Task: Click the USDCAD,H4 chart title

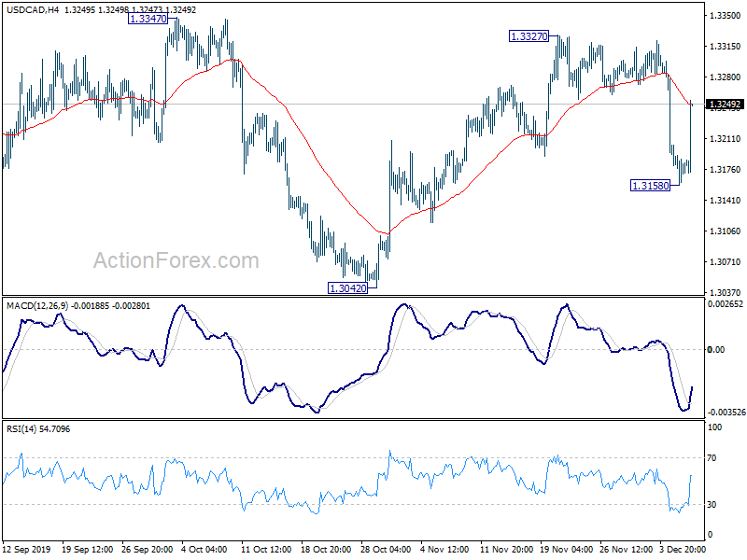Action: (x=33, y=9)
